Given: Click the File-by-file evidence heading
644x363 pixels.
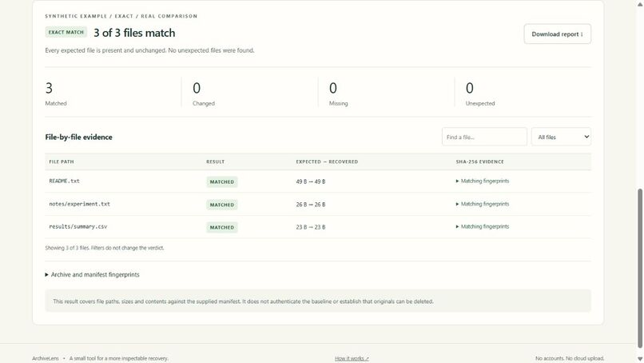Looking at the screenshot, I should pos(79,138).
